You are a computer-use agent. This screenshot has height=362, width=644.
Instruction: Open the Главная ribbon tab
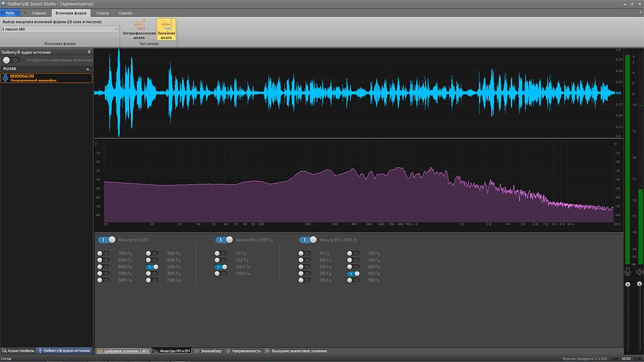pyautogui.click(x=39, y=12)
